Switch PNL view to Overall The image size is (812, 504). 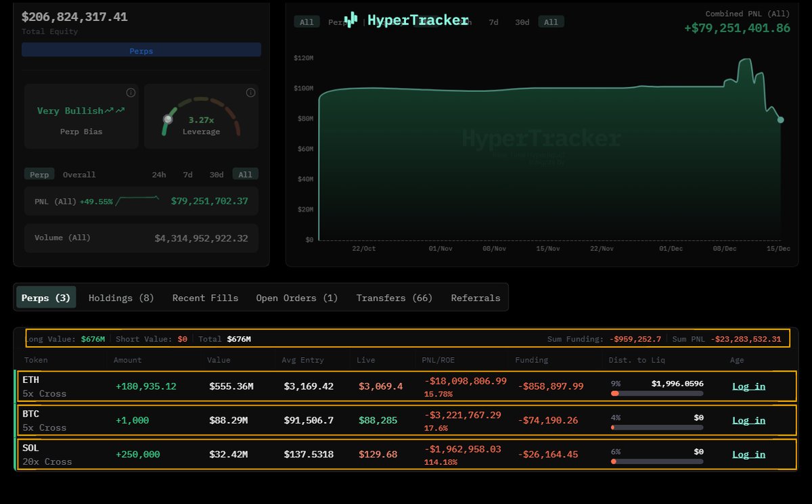tap(79, 175)
